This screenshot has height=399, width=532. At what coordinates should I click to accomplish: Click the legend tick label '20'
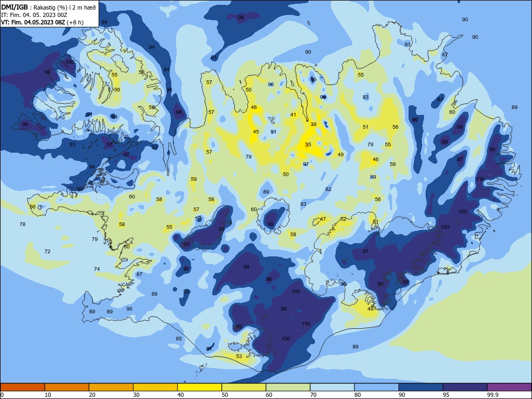point(92,395)
